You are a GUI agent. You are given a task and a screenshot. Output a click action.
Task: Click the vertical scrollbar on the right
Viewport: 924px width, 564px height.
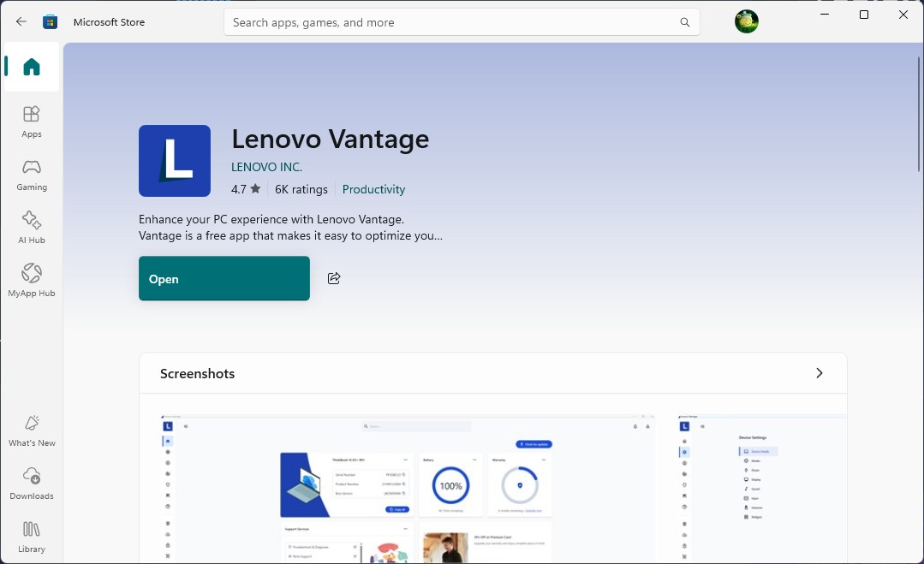[x=919, y=112]
